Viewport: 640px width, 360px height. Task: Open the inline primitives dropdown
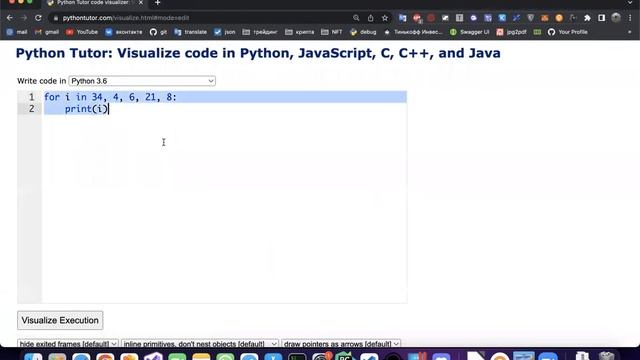(200, 344)
